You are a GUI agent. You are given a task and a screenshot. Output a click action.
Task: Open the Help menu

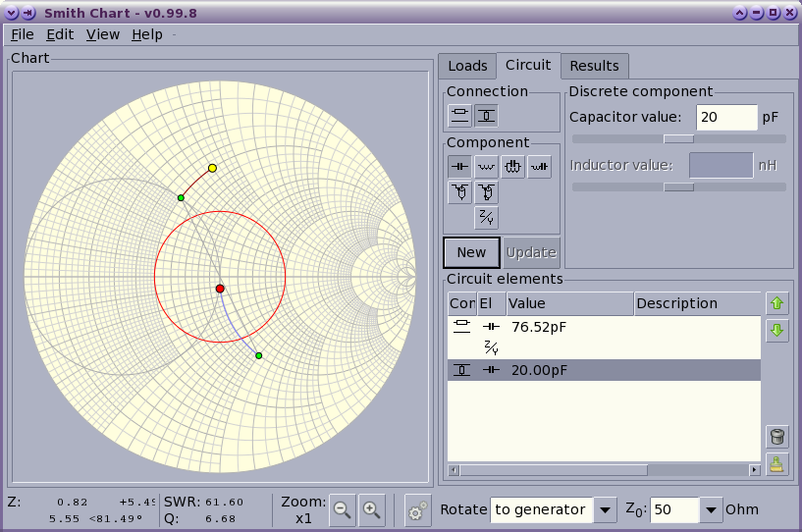click(147, 34)
